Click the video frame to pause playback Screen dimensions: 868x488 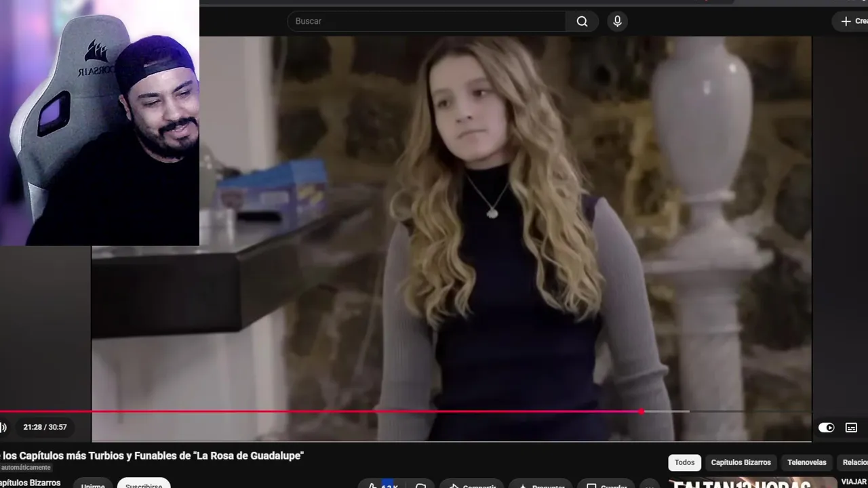coord(451,237)
